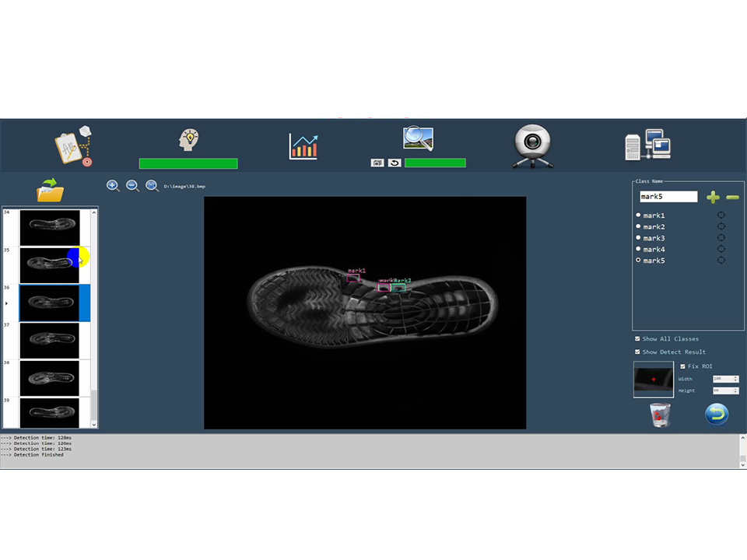The image size is (747, 560).
Task: Disable the Fix ROI checkbox
Action: coord(683,366)
